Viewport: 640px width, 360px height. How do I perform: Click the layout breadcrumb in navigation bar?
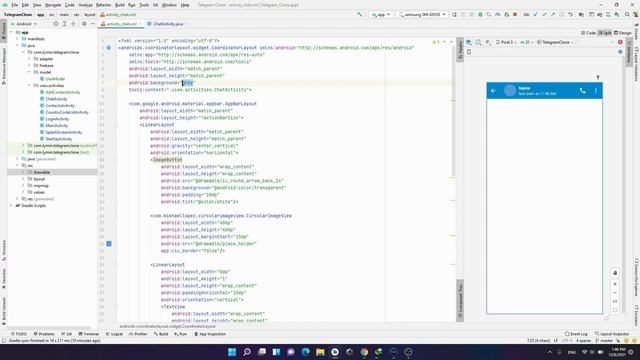(89, 14)
